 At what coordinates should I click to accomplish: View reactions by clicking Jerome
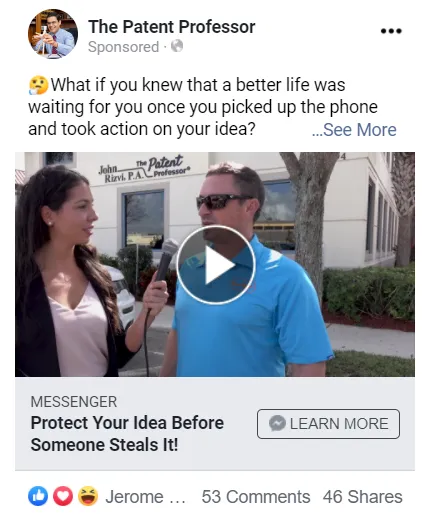[145, 497]
